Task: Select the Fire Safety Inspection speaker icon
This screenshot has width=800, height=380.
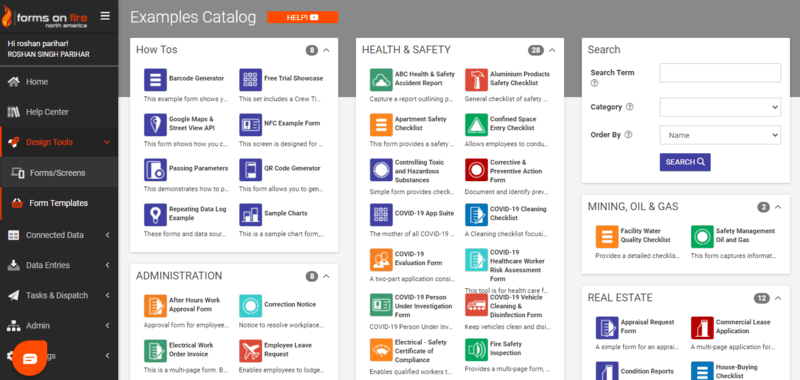Action: (477, 349)
